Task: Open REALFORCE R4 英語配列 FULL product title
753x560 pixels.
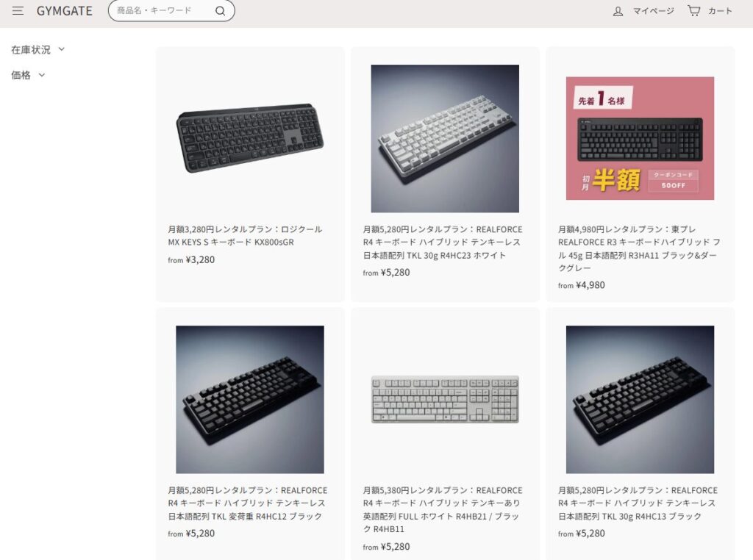Action: [443, 509]
